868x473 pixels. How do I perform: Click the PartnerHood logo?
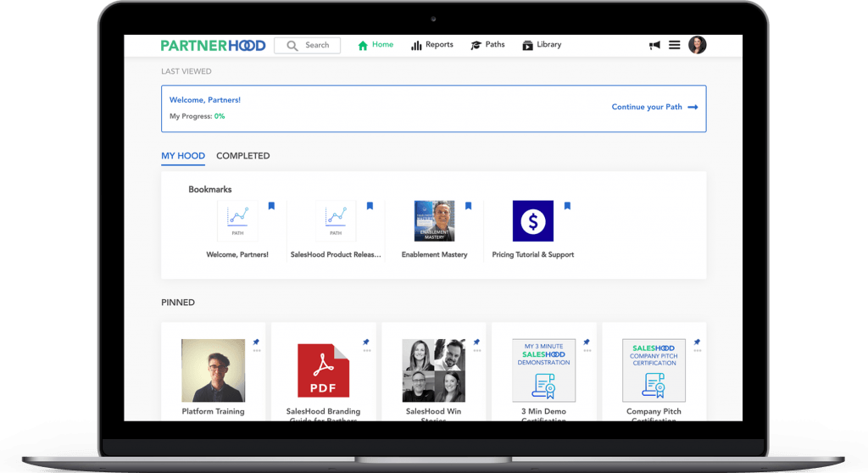[x=213, y=46]
